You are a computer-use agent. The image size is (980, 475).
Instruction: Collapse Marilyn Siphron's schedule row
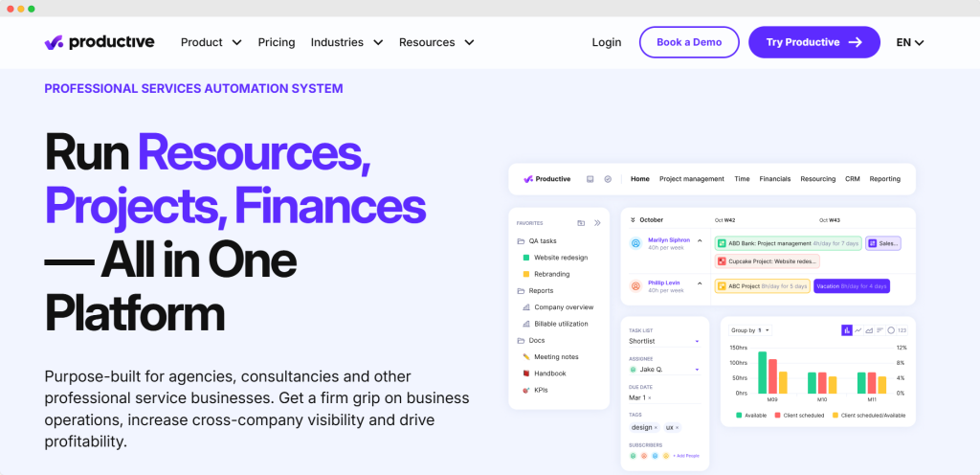(699, 241)
